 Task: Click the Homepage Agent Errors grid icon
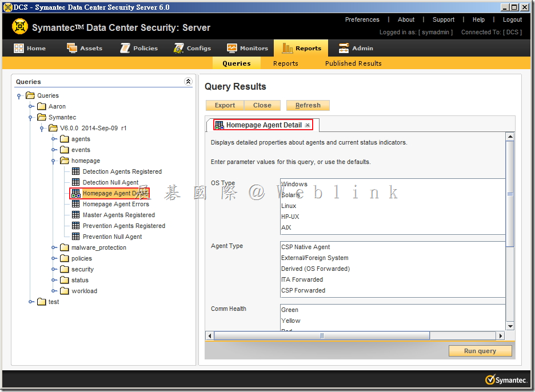tap(76, 204)
